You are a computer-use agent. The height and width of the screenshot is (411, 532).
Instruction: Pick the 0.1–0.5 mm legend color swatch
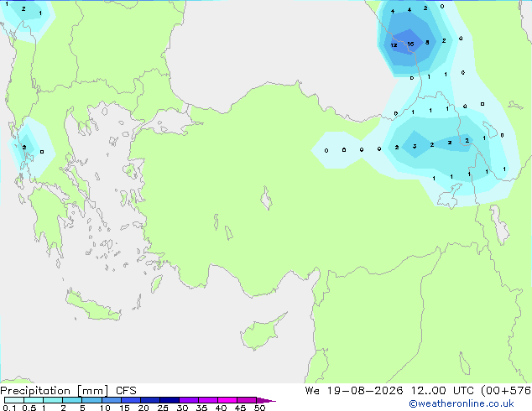coord(14,400)
